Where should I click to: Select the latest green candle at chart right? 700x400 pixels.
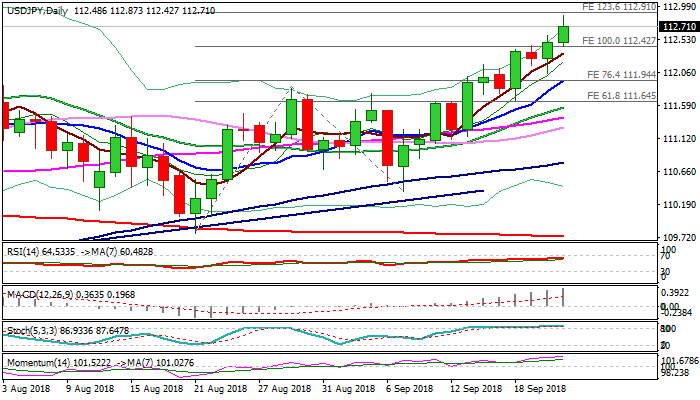coord(563,33)
